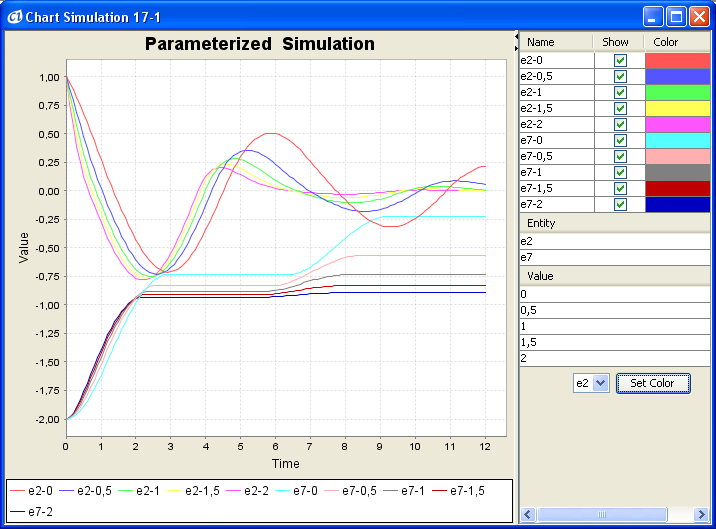
Task: Hide the e7-0 series via checkbox
Action: (620, 140)
